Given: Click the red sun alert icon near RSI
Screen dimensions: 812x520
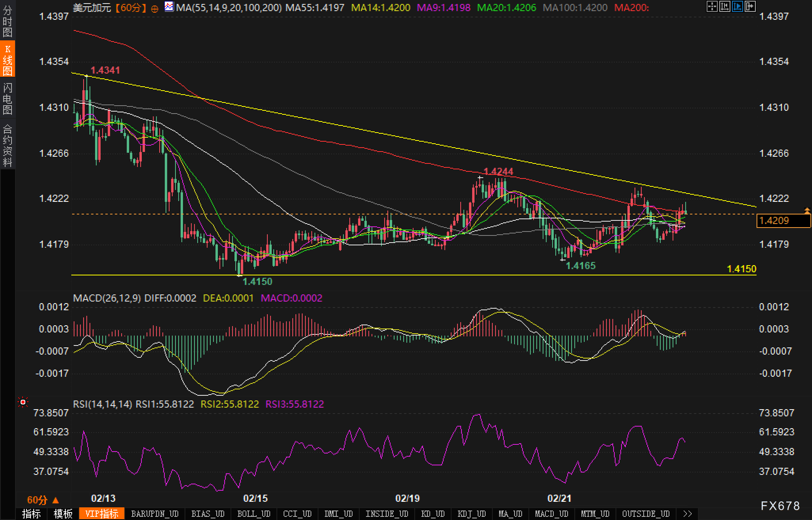Looking at the screenshot, I should (23, 402).
